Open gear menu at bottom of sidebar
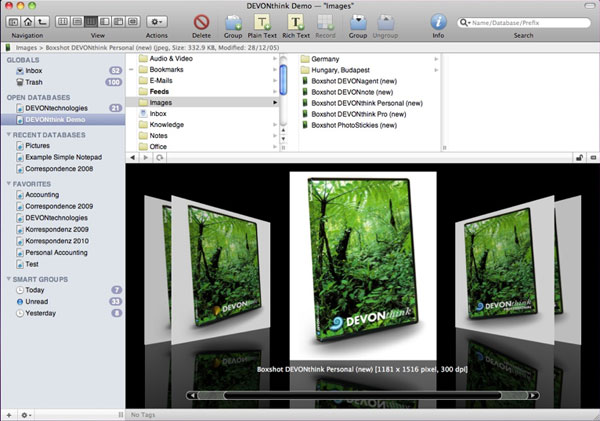This screenshot has width=600, height=421. (26, 413)
